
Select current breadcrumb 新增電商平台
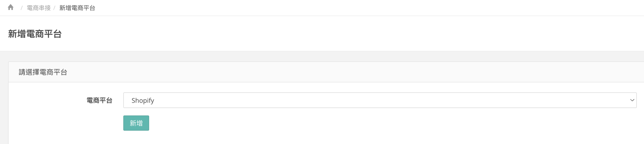coord(77,8)
